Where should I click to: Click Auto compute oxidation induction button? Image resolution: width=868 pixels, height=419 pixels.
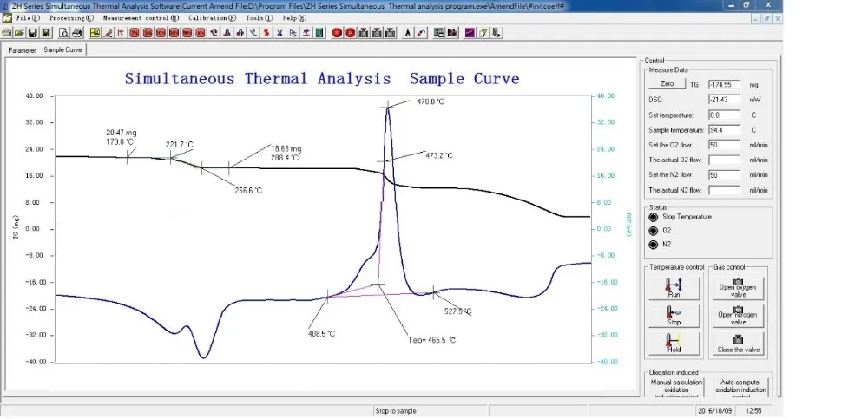pyautogui.click(x=740, y=388)
